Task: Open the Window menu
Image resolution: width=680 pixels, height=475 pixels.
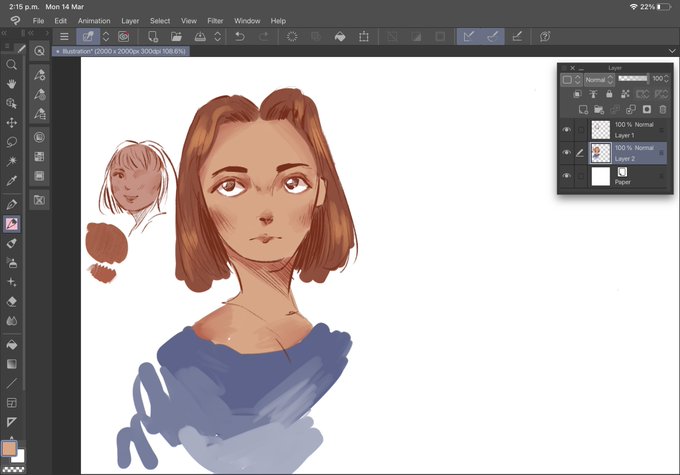Action: [247, 21]
